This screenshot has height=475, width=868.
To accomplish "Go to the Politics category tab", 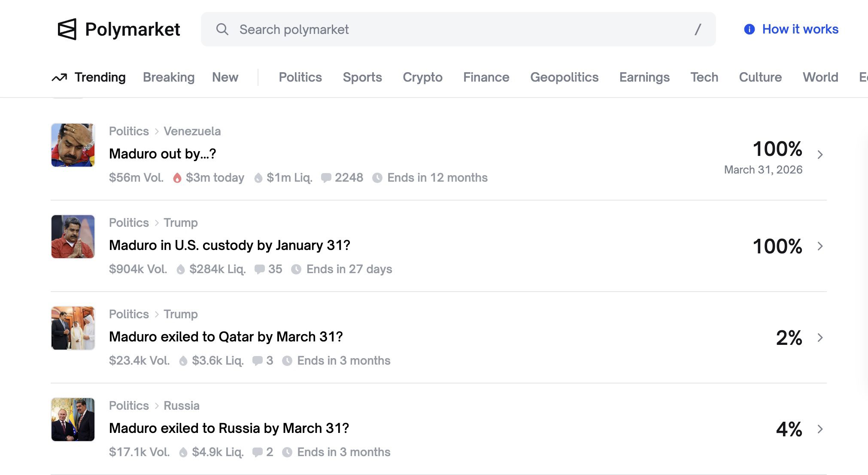I will [300, 77].
